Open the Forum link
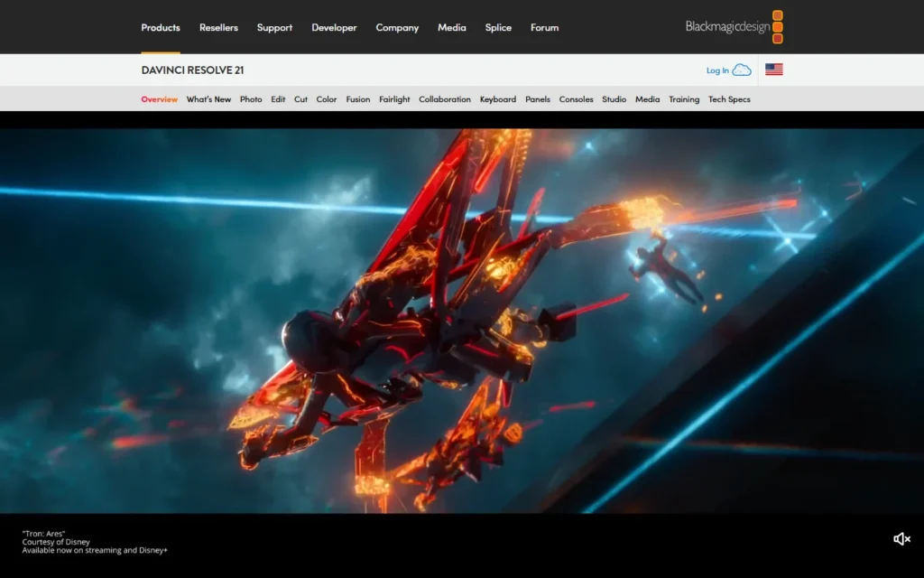 pyautogui.click(x=544, y=27)
